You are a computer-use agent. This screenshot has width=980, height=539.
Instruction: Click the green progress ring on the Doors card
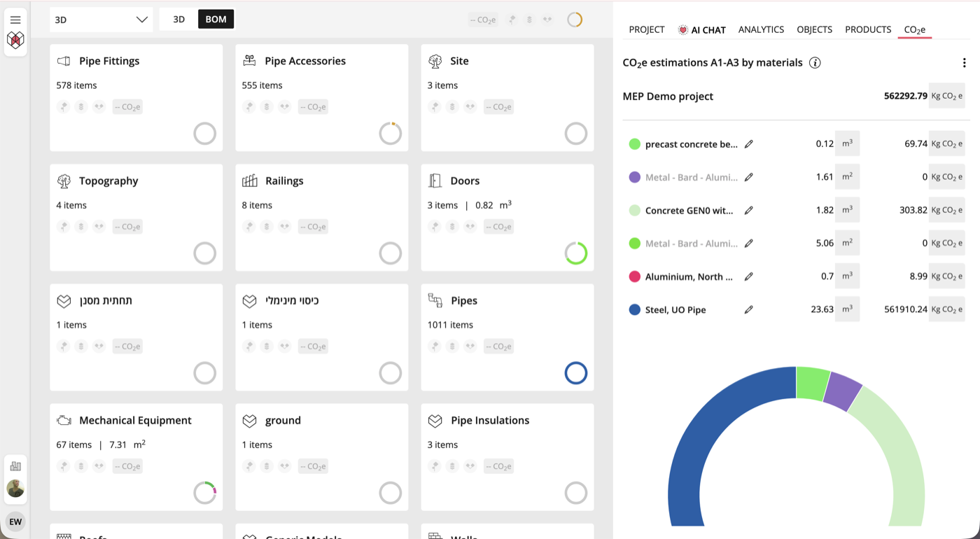[576, 253]
